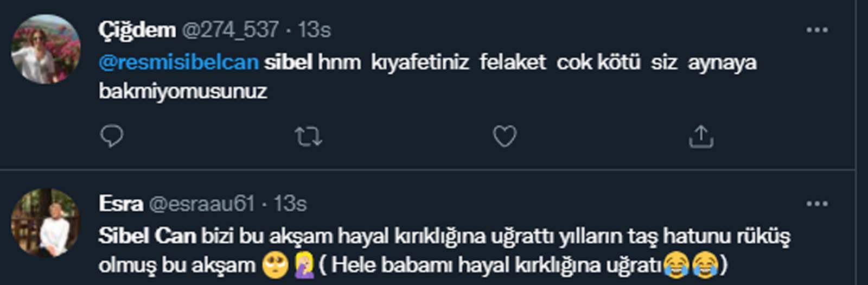This screenshot has width=868, height=285.
Task: Open Esra's profile picture
Action: (46, 223)
